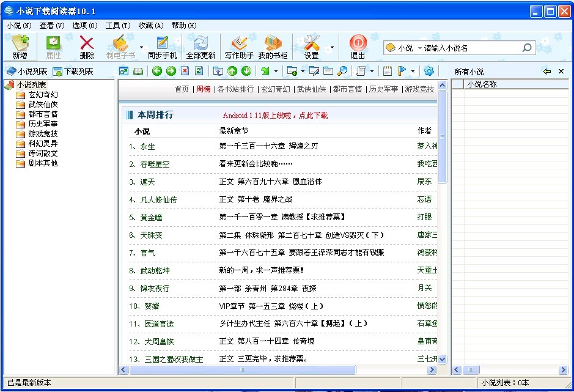The image size is (574, 392).
Task: Click the red 退出 exit icon
Action: (x=358, y=46)
